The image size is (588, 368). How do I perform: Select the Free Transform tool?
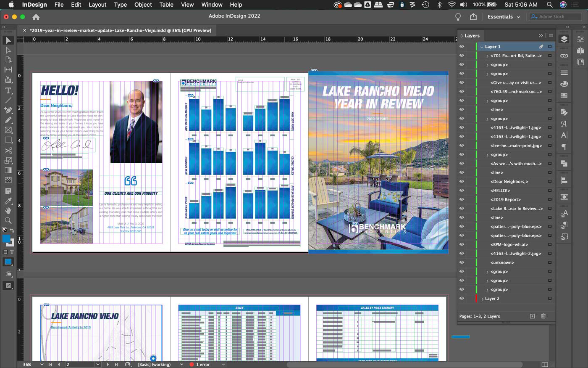[8, 161]
